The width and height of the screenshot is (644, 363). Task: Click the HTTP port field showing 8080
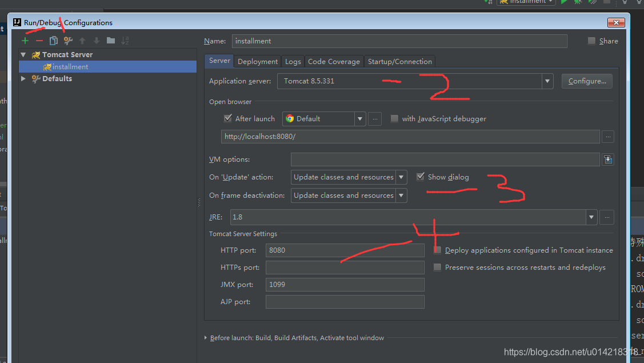pyautogui.click(x=345, y=250)
